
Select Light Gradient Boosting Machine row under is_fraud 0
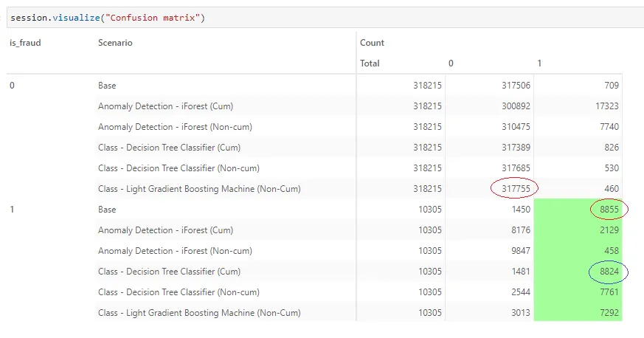pyautogui.click(x=199, y=189)
